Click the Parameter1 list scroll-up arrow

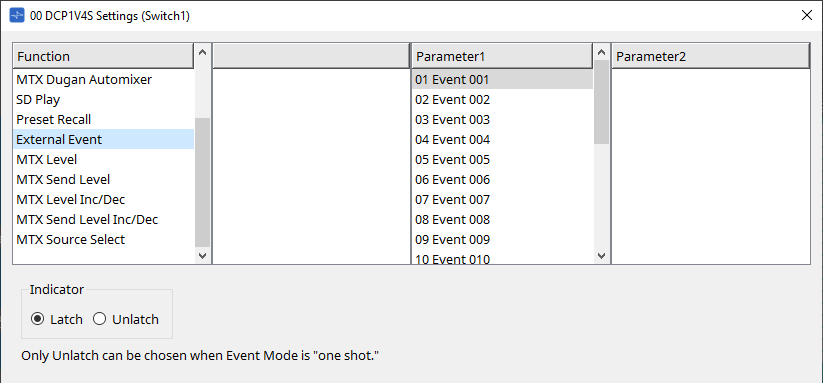pyautogui.click(x=602, y=52)
